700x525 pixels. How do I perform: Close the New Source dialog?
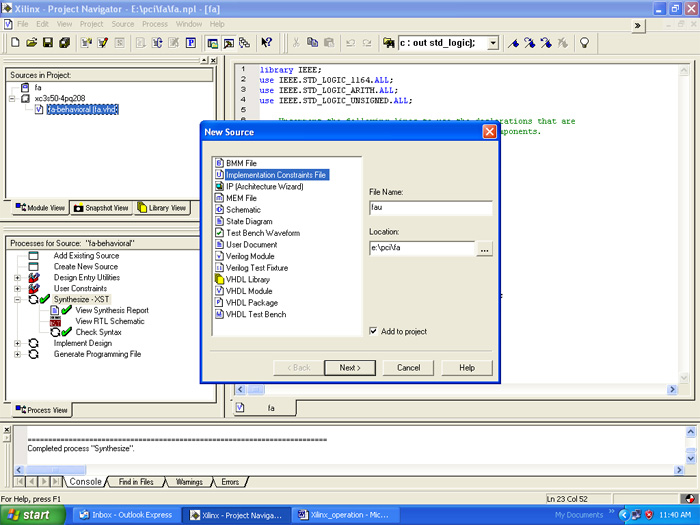[489, 132]
